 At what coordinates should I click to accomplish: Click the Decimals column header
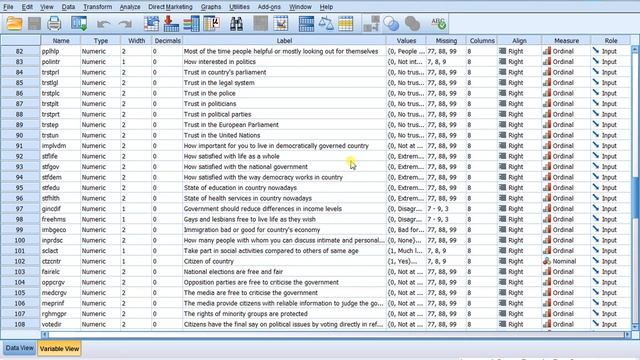167,40
